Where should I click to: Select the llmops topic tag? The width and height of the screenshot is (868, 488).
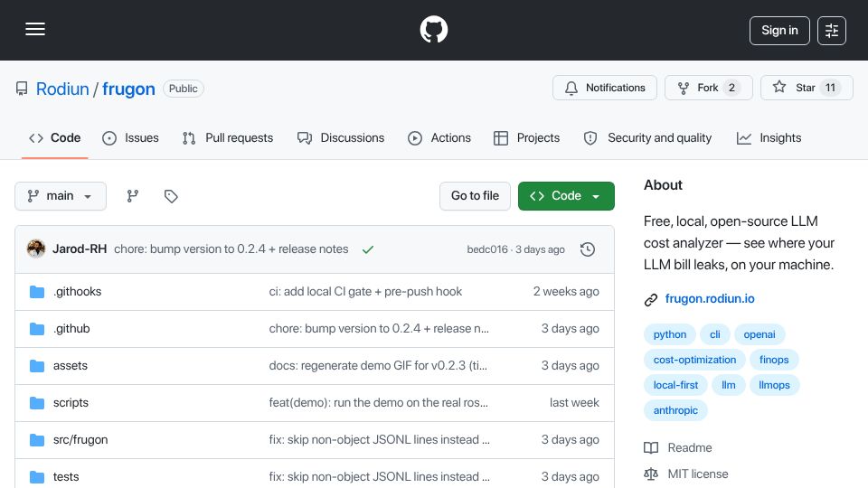pos(774,385)
